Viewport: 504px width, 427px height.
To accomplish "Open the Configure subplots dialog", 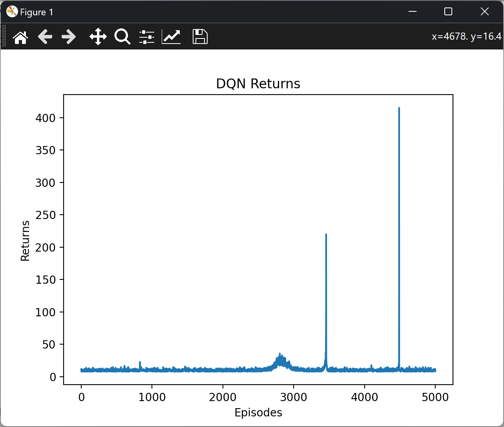I will click(146, 36).
